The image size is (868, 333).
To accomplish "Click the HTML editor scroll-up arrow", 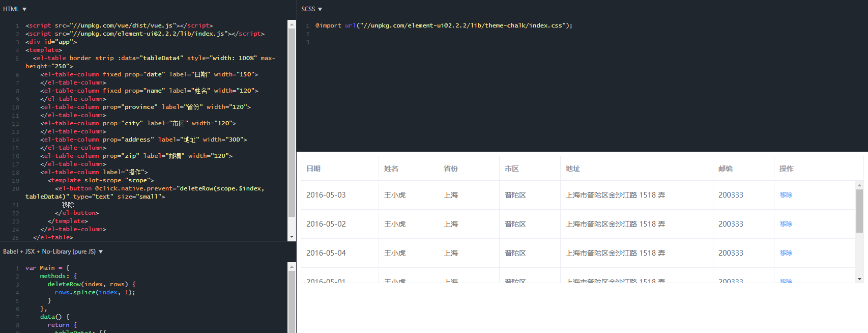I will (x=292, y=24).
